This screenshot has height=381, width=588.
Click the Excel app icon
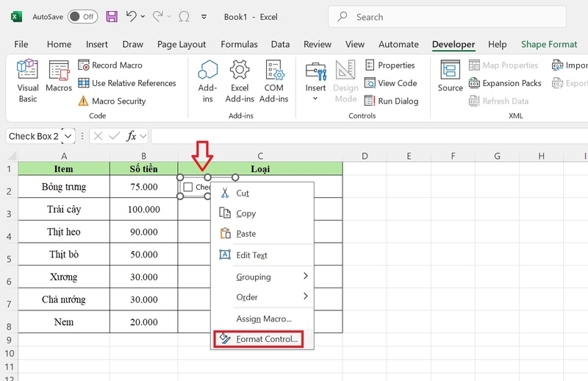[x=16, y=17]
